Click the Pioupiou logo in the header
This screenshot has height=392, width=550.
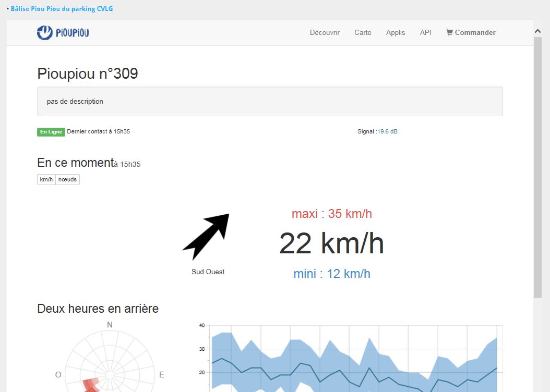click(63, 32)
